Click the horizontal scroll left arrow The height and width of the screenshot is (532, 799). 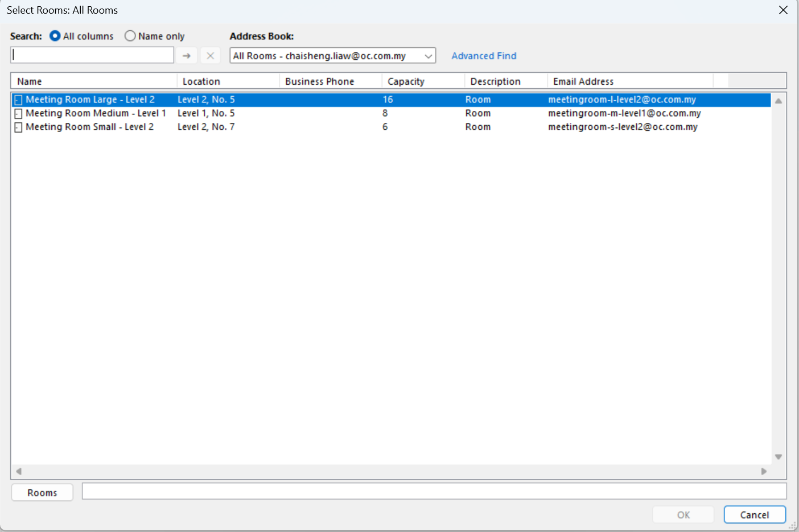tap(19, 471)
